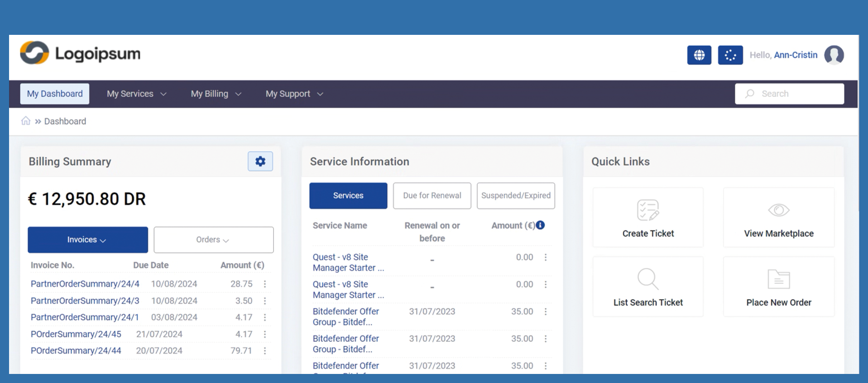Expand the My Billing dropdown
The height and width of the screenshot is (383, 868).
point(216,94)
